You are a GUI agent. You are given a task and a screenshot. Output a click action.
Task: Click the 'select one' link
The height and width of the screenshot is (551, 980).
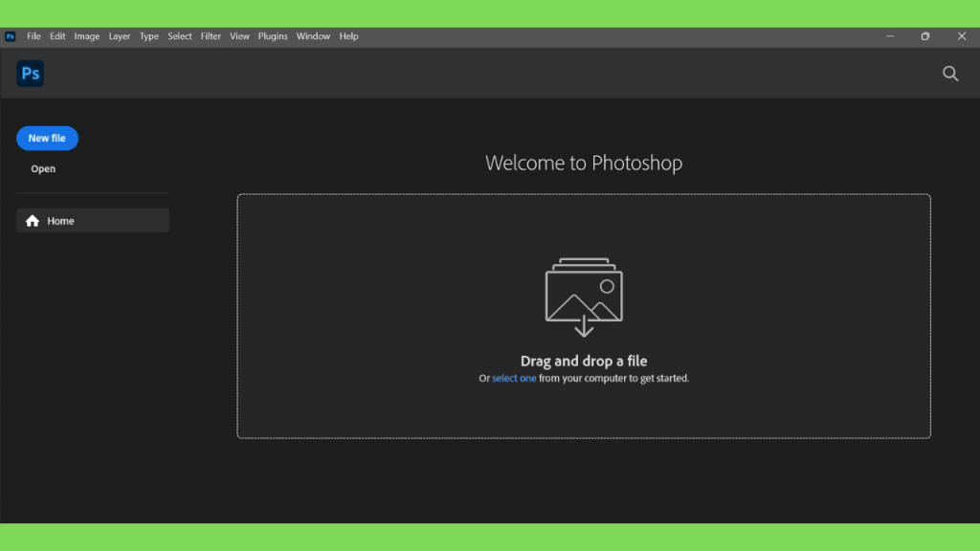pyautogui.click(x=514, y=378)
